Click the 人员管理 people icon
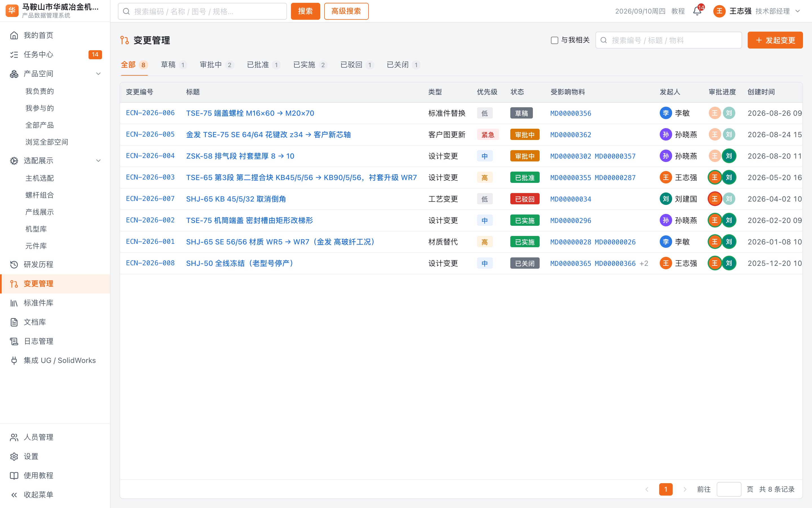Image resolution: width=812 pixels, height=508 pixels. pos(14,437)
